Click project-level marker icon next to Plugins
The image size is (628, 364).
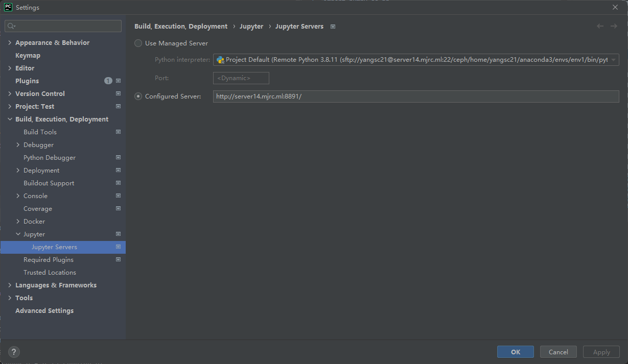119,81
